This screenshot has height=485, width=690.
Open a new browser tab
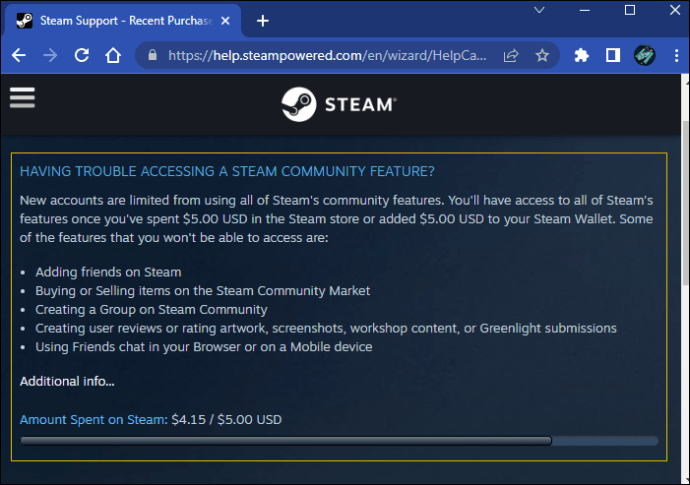(263, 21)
